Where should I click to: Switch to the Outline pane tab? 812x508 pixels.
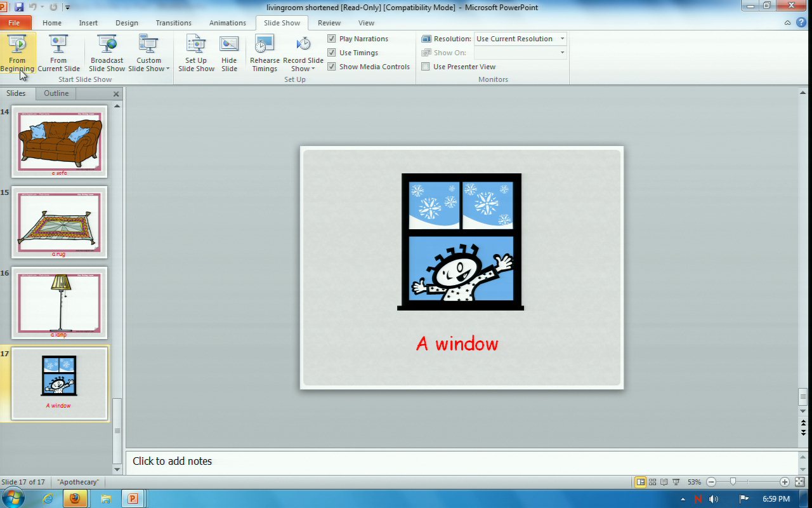[x=56, y=93]
